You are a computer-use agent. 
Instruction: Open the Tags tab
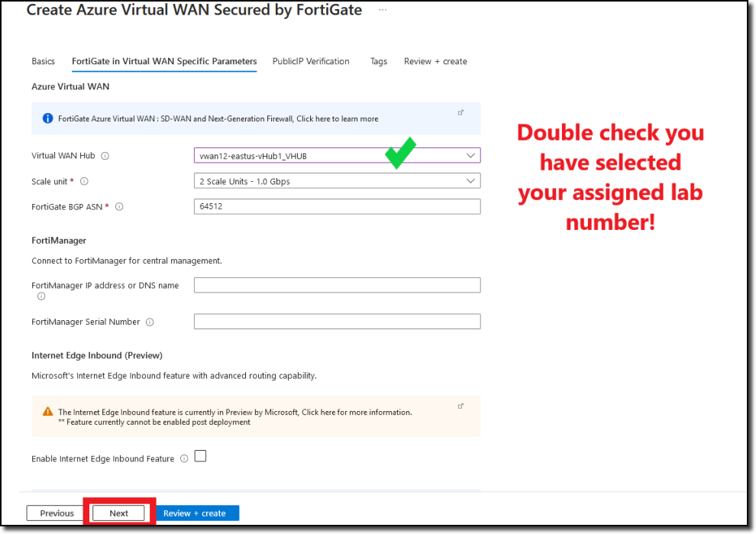tap(379, 61)
